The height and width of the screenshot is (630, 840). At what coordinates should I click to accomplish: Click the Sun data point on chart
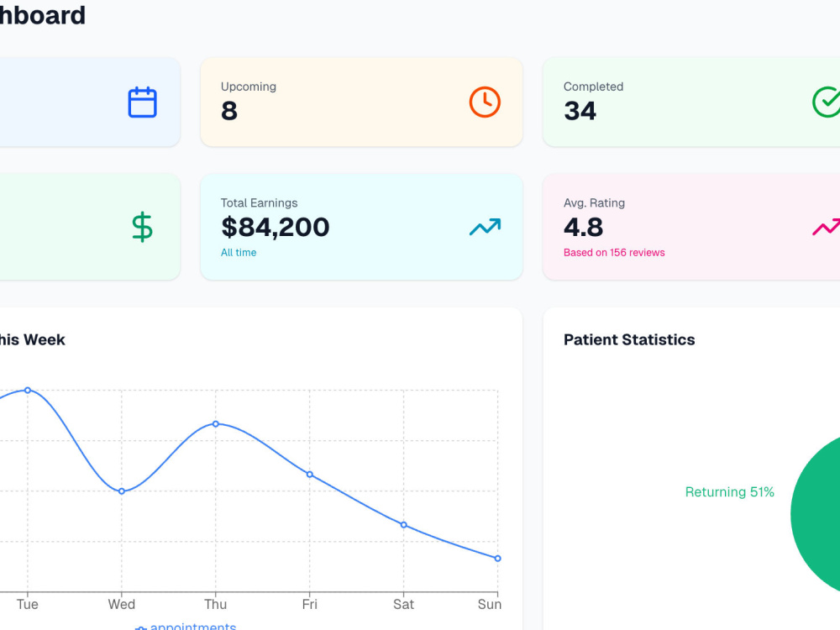(497, 559)
